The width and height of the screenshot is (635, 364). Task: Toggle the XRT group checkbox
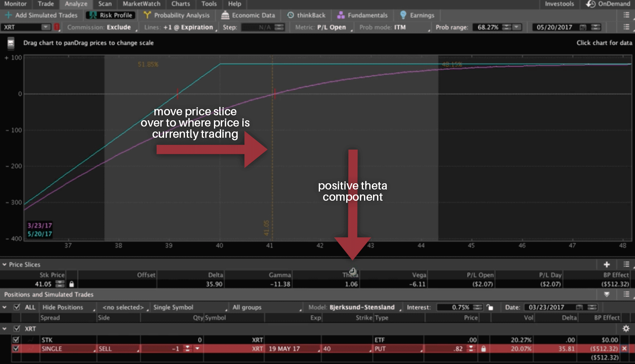(17, 328)
